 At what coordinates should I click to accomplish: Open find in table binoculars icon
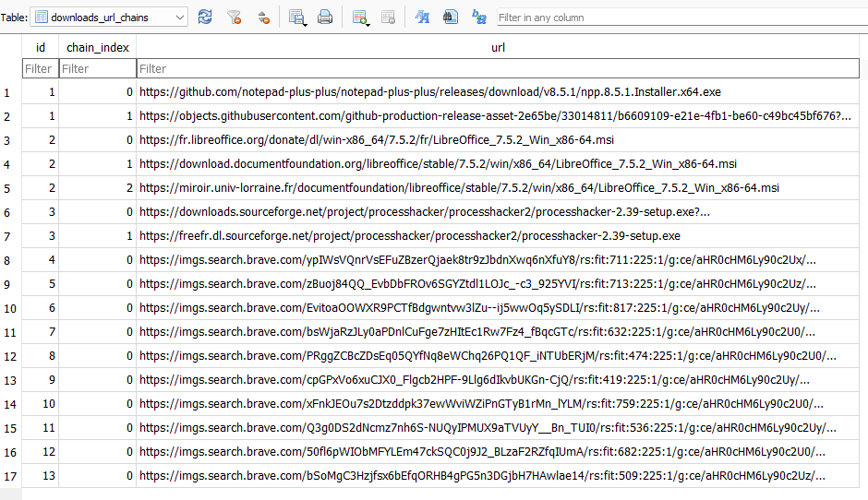[451, 18]
